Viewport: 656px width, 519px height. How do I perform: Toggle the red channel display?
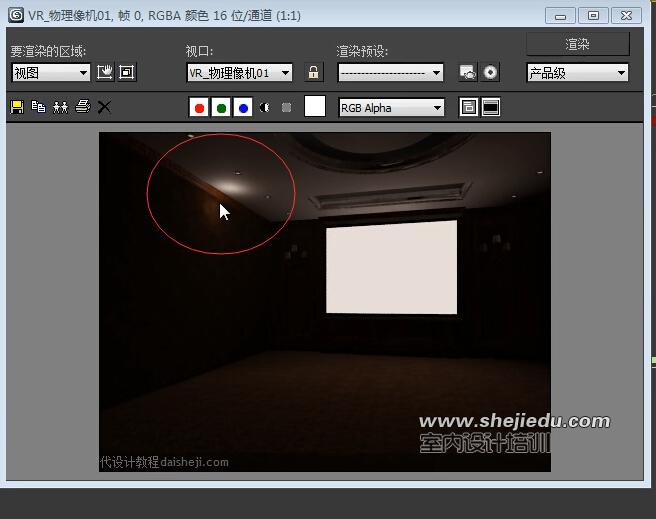click(x=199, y=107)
